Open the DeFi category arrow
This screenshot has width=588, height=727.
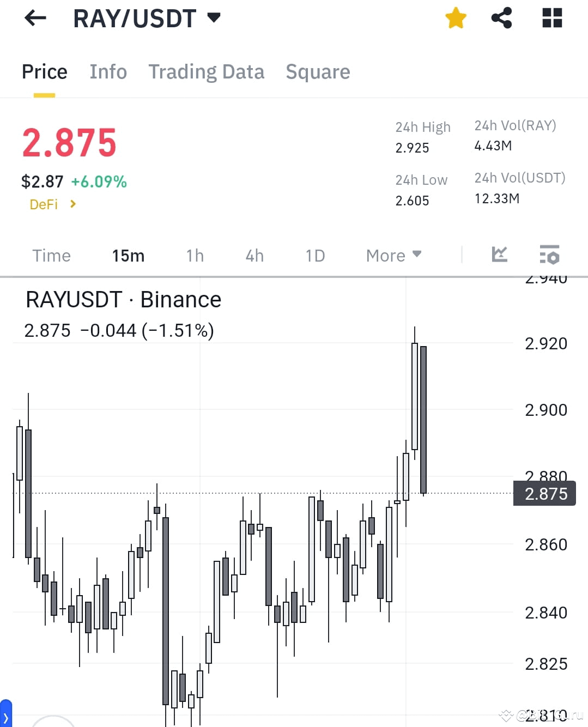(72, 204)
